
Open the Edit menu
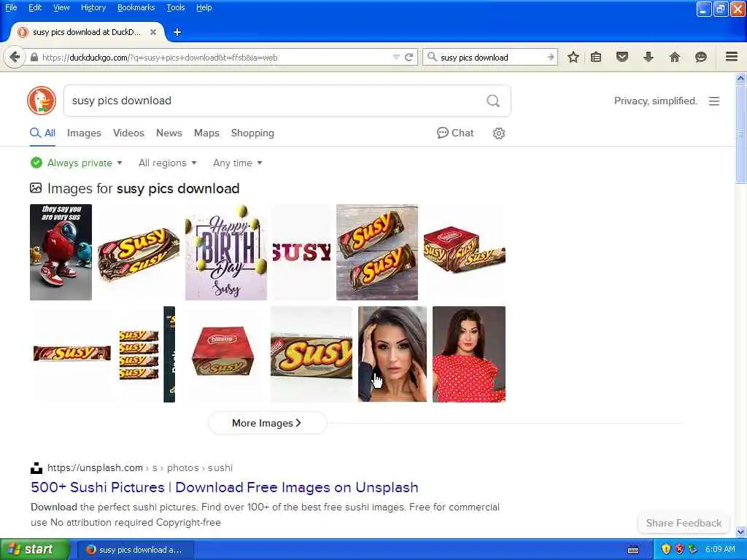35,7
